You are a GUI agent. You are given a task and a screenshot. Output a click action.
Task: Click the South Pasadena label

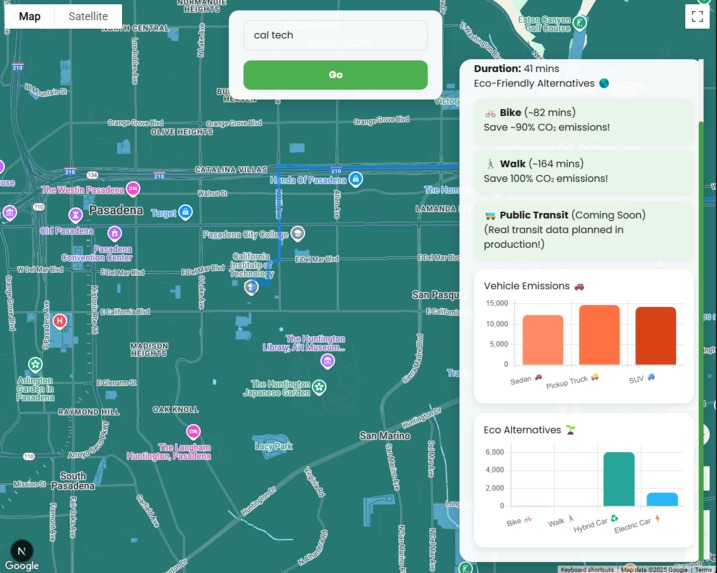[x=73, y=481]
